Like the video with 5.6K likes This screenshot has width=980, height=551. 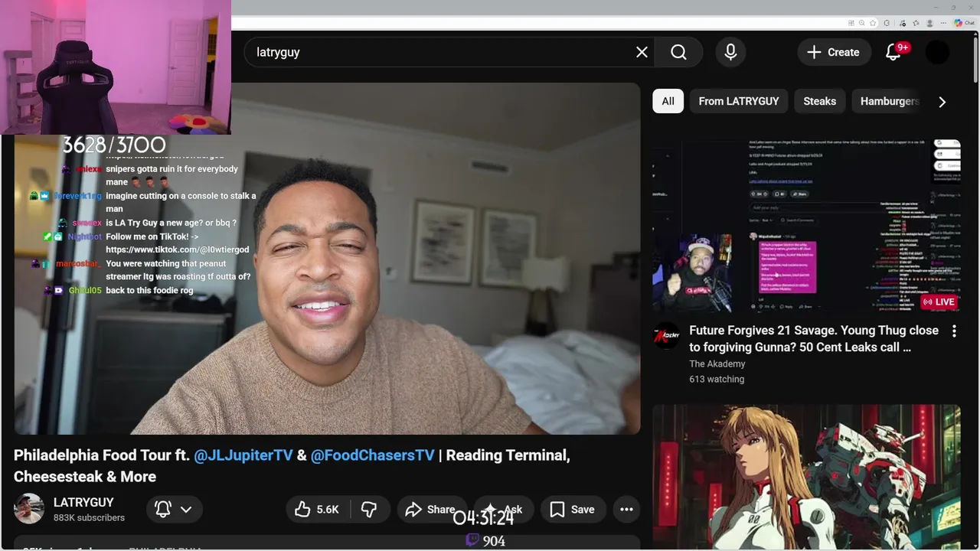pyautogui.click(x=318, y=510)
